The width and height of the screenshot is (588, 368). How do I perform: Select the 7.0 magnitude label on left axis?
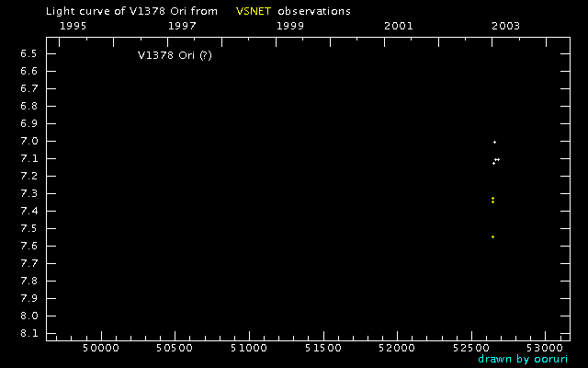28,141
